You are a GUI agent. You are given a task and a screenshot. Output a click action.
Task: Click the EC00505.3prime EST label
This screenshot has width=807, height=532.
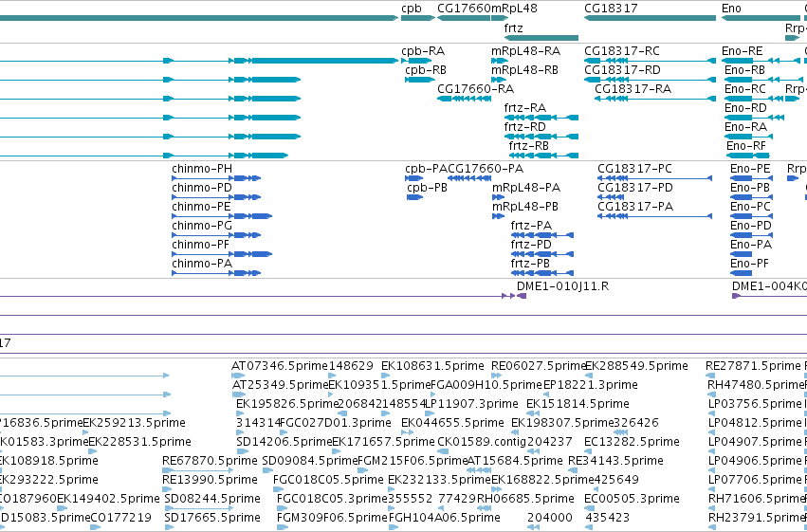pos(632,499)
